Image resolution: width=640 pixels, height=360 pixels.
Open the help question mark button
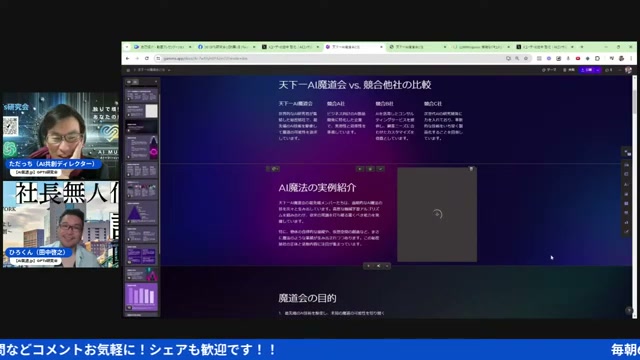pyautogui.click(x=629, y=311)
